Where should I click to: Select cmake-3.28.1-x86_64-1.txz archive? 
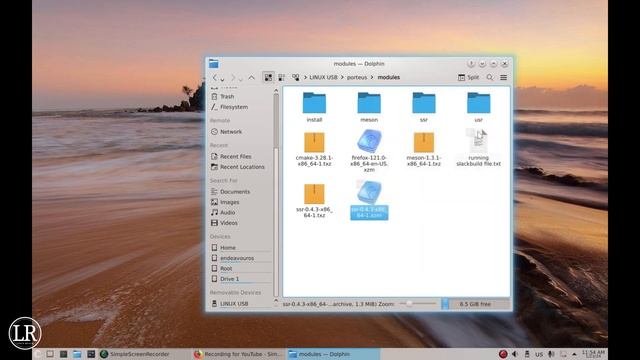tap(314, 149)
